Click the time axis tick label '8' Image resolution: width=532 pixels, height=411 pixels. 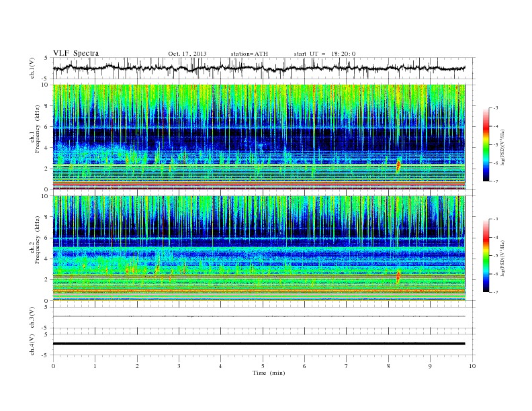click(388, 366)
